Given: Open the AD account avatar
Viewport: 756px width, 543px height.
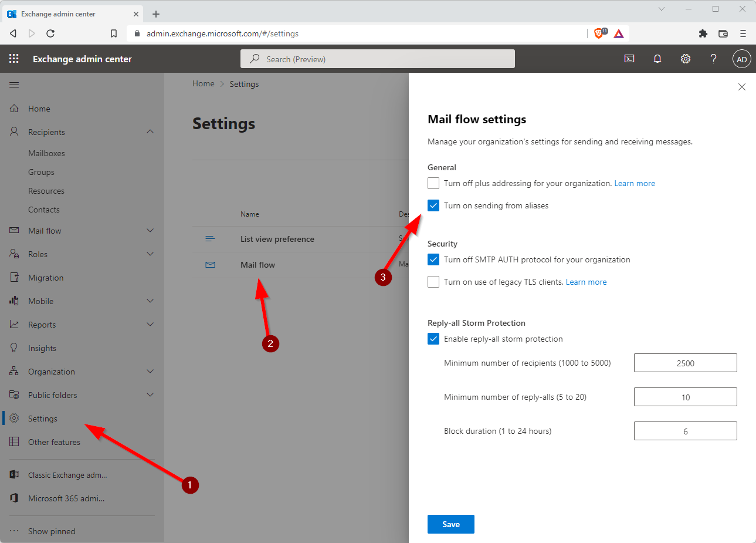Looking at the screenshot, I should (741, 59).
